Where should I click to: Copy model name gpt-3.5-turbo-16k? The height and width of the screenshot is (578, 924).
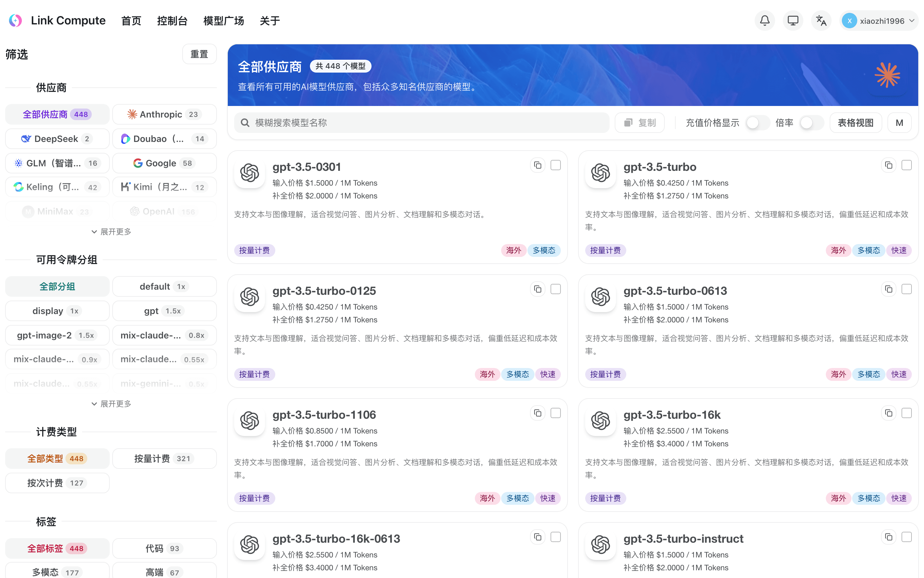tap(888, 413)
